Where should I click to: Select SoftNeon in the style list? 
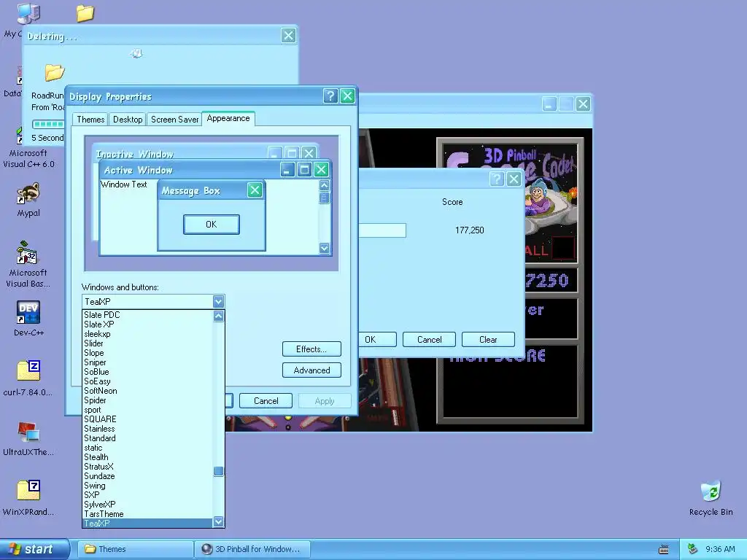pos(147,391)
